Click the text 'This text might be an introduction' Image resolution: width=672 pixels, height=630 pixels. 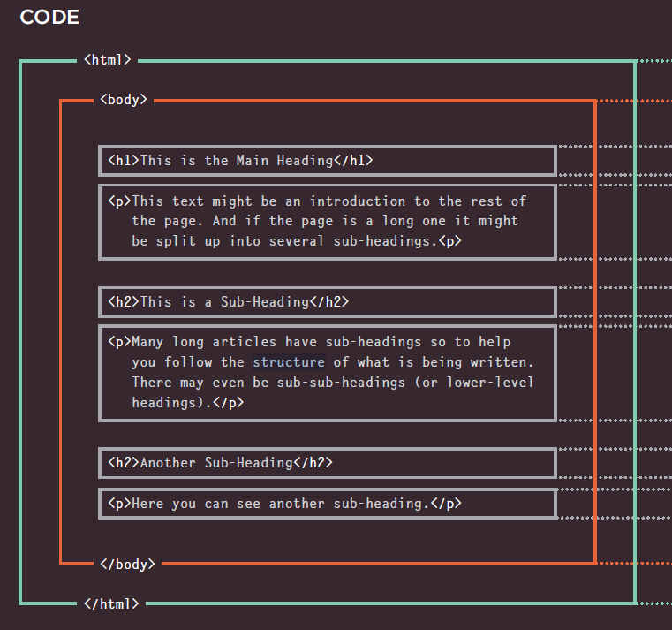point(268,201)
